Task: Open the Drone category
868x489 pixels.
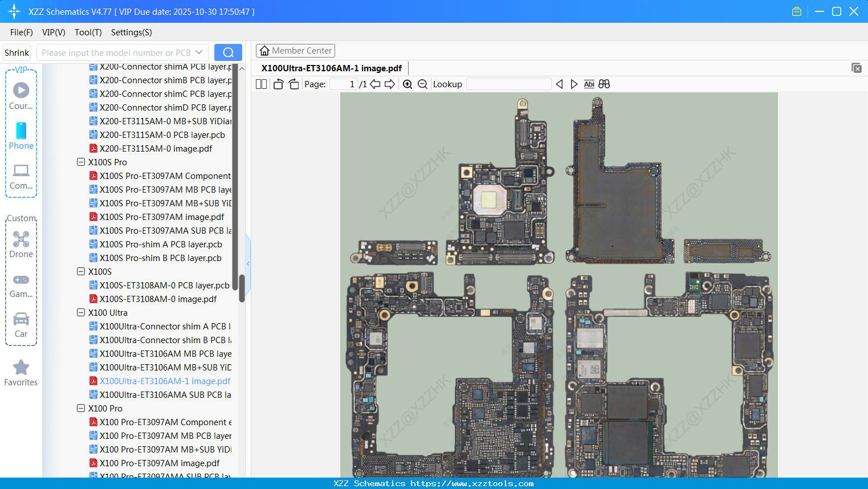Action: 21,244
